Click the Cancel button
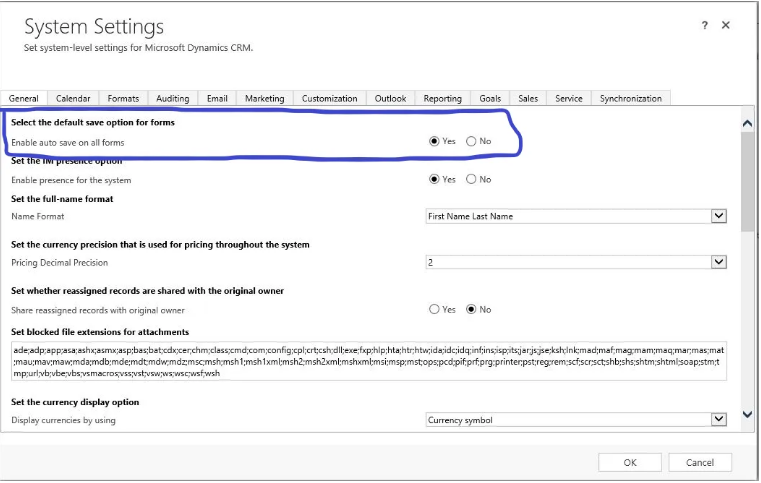The image size is (761, 483). point(700,462)
